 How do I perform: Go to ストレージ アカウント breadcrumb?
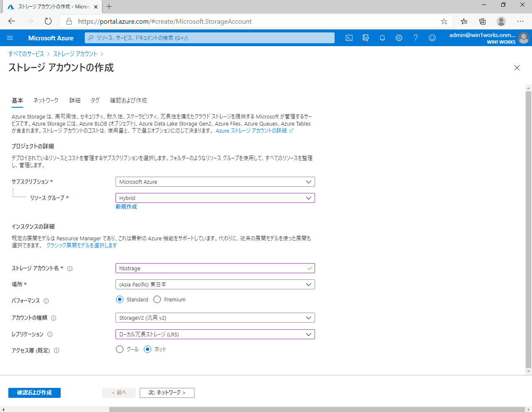[75, 54]
